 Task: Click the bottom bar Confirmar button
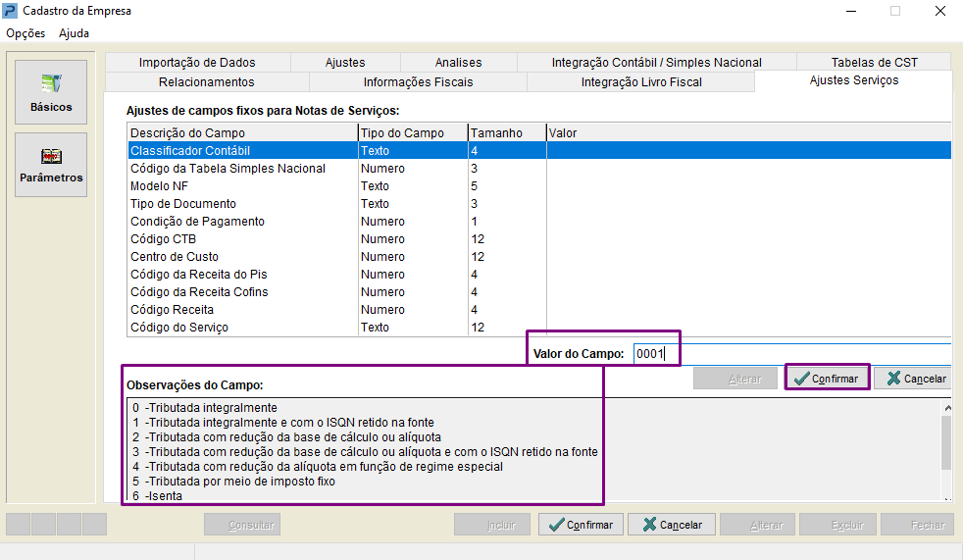point(581,525)
